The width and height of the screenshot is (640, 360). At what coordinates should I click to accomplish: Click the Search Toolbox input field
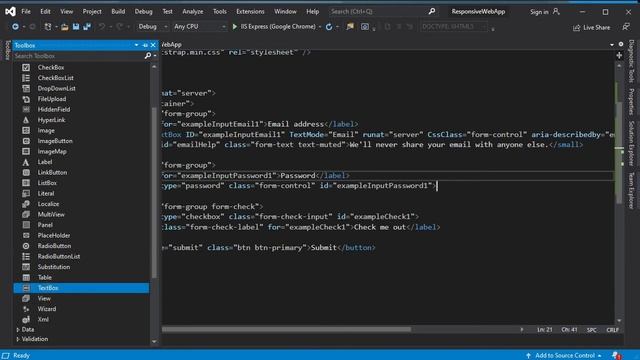pyautogui.click(x=78, y=56)
